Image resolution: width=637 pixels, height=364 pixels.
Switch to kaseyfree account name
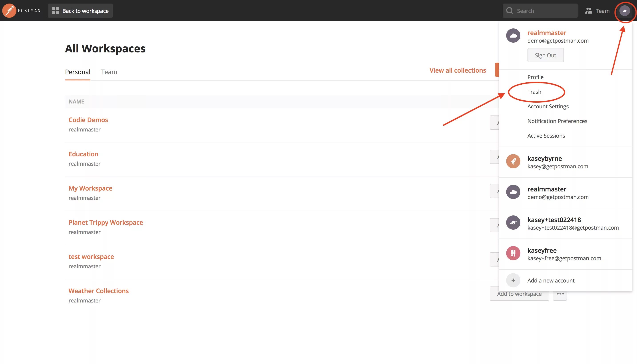(x=542, y=251)
